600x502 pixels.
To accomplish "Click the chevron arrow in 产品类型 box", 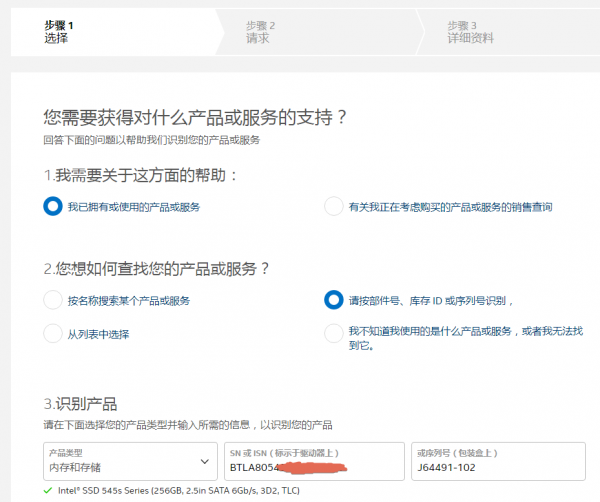I will pyautogui.click(x=205, y=462).
